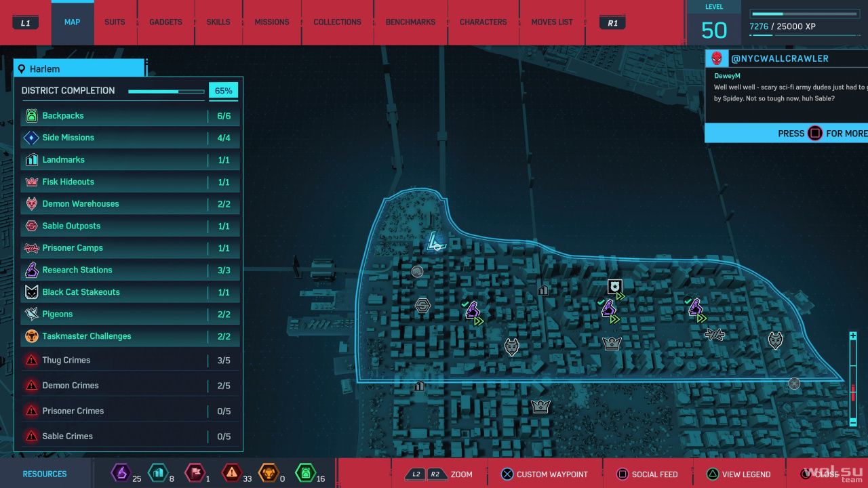Select the westernmost research station map marker
The image size is (868, 488).
(473, 310)
